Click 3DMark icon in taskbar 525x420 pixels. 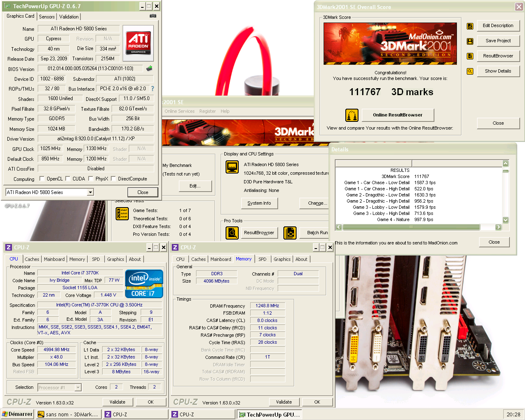click(x=41, y=414)
